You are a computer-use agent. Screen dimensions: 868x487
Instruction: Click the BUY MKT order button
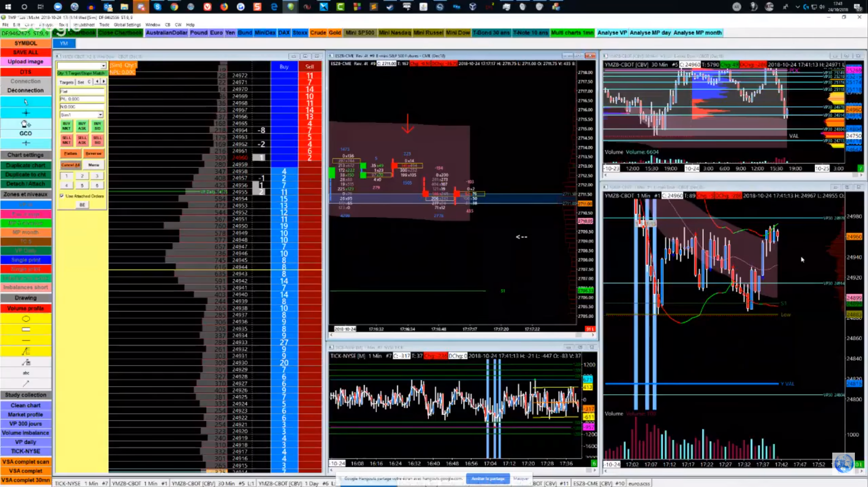pos(66,126)
